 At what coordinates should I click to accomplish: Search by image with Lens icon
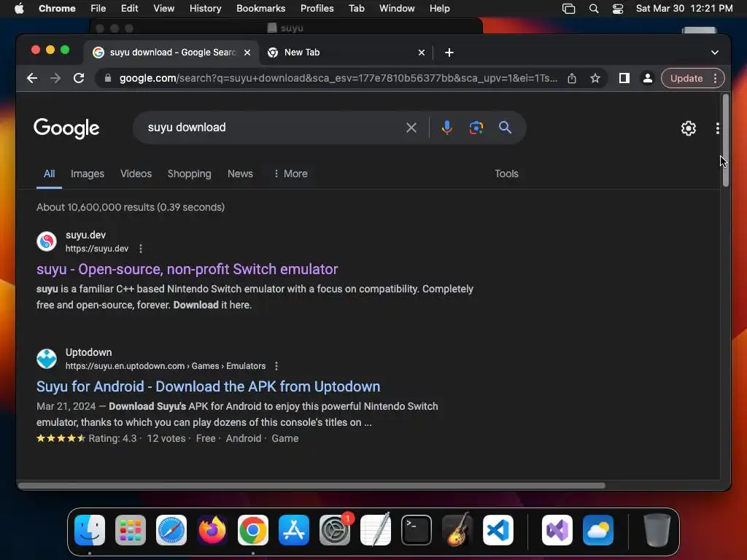point(476,128)
